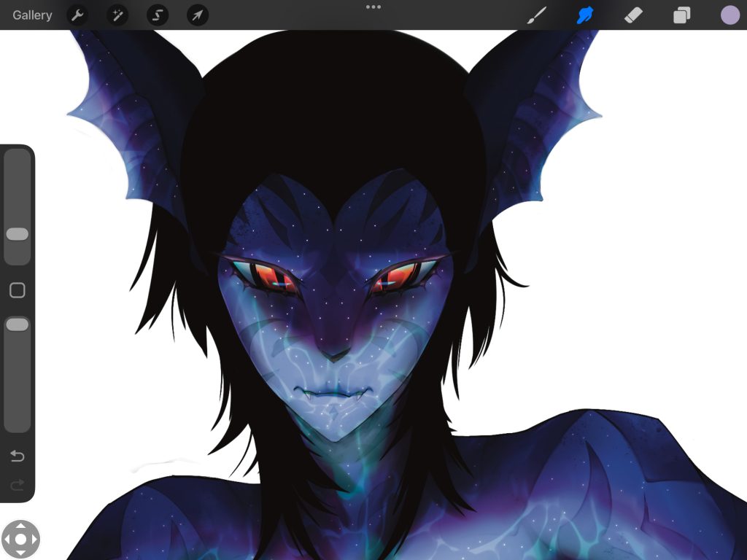747x560 pixels.
Task: Activate the Selection tool
Action: (x=158, y=15)
